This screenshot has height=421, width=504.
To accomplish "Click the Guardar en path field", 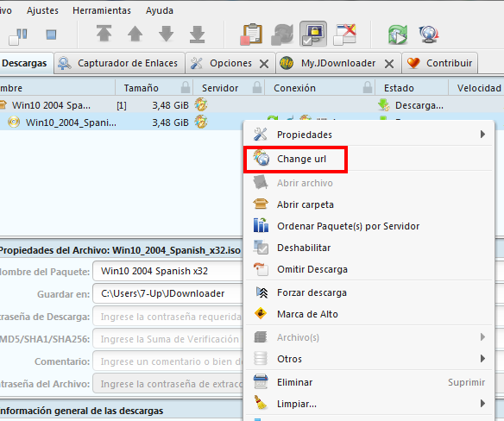I will pyautogui.click(x=168, y=293).
